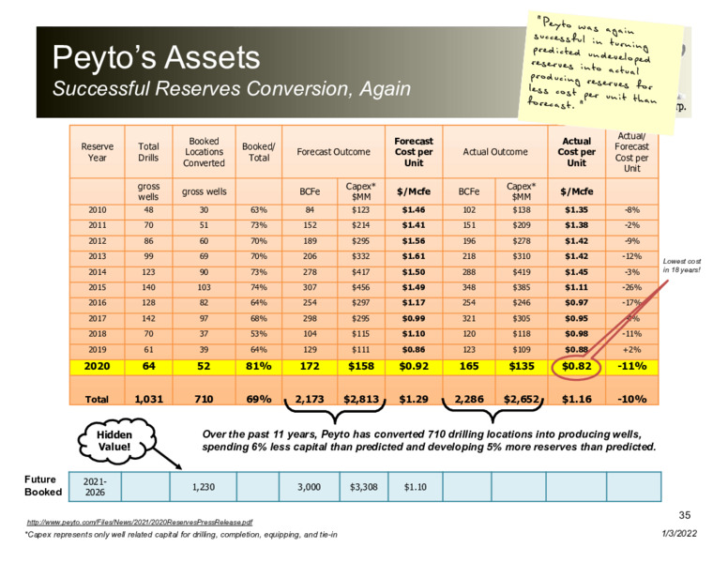
Task: Click "+2%" in the 2019 row
Action: (632, 350)
